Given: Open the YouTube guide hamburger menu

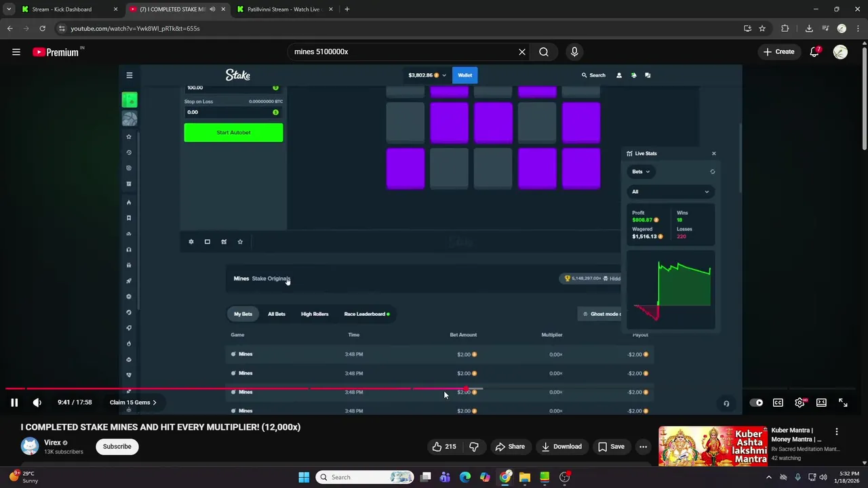Looking at the screenshot, I should (x=16, y=52).
